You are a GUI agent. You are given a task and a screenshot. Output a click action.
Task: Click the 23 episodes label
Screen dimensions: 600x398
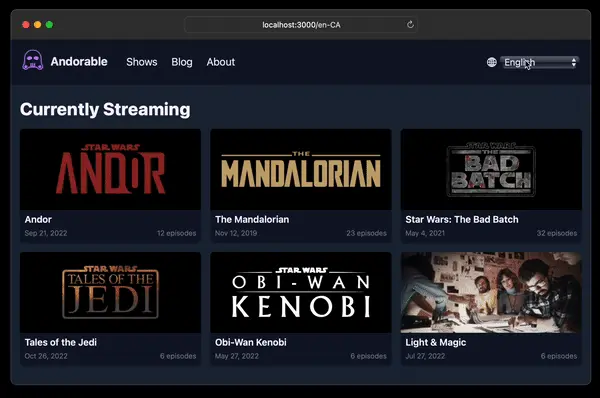coord(367,233)
